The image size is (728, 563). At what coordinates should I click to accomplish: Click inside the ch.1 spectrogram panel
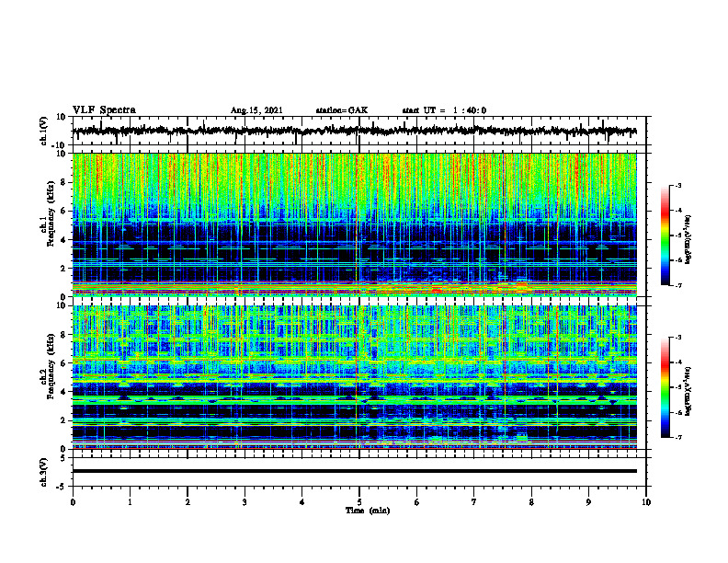[x=354, y=224]
